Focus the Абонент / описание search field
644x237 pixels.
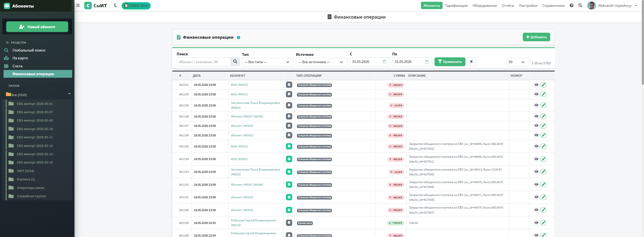[x=204, y=62]
